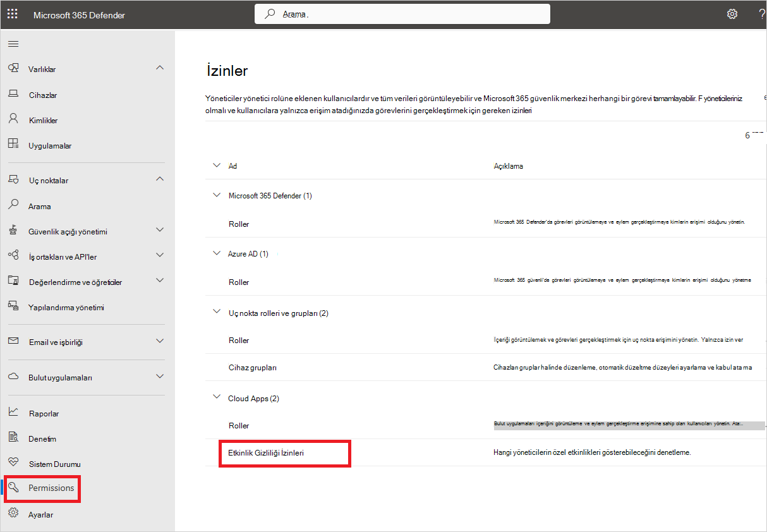Click the Değerlendirme ve öğreticiler icon
The height and width of the screenshot is (532, 767).
[13, 281]
